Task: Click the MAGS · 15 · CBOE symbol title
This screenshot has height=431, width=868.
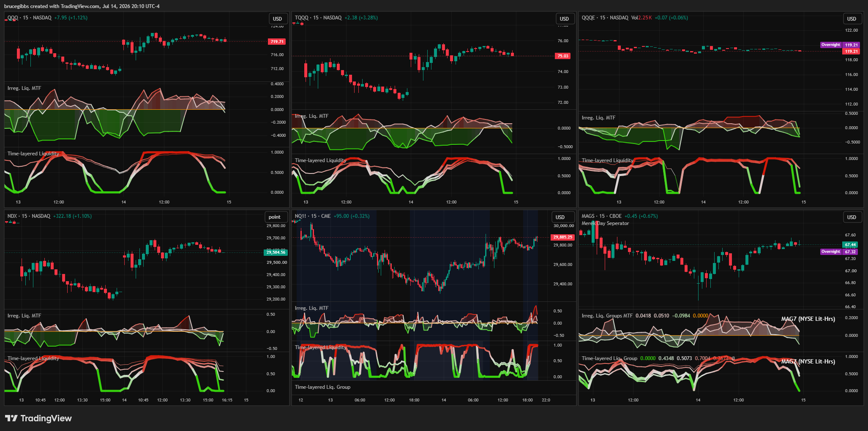Action: 602,216
